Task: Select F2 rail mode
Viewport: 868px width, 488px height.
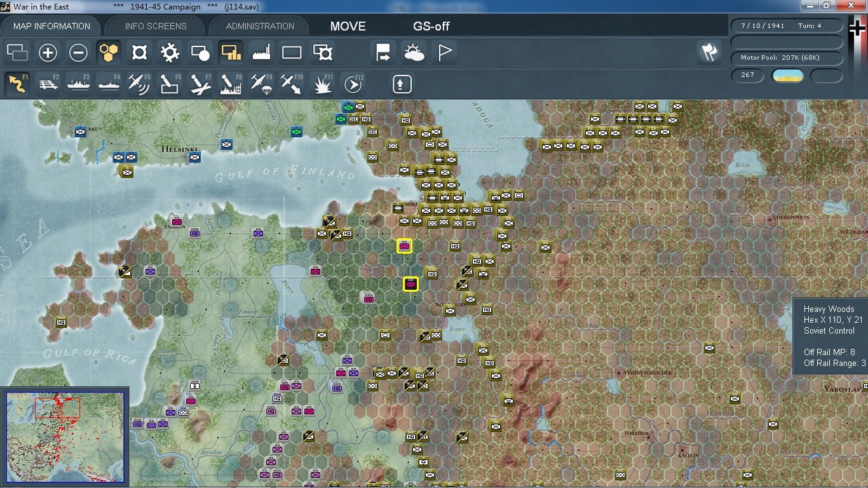Action: pyautogui.click(x=48, y=84)
